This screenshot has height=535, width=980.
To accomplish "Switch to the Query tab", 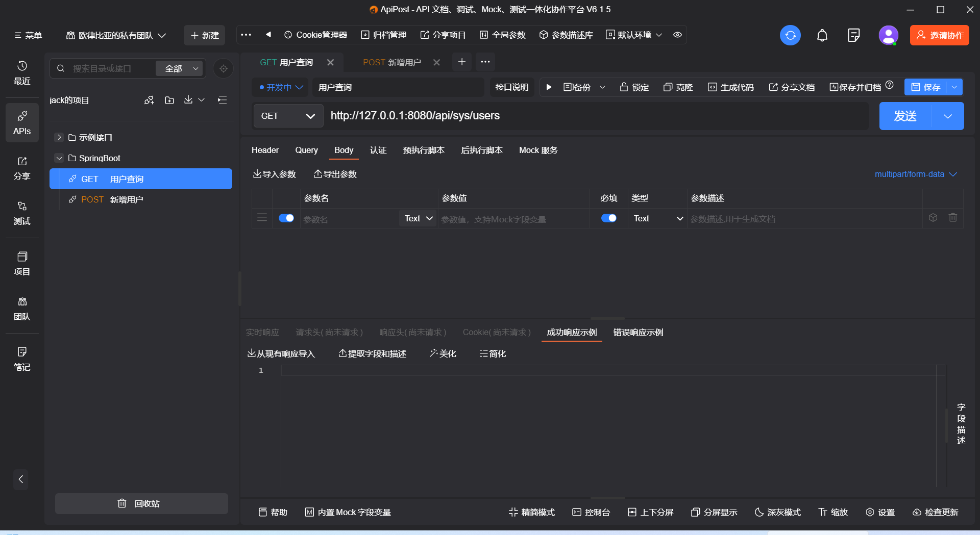I will click(306, 150).
